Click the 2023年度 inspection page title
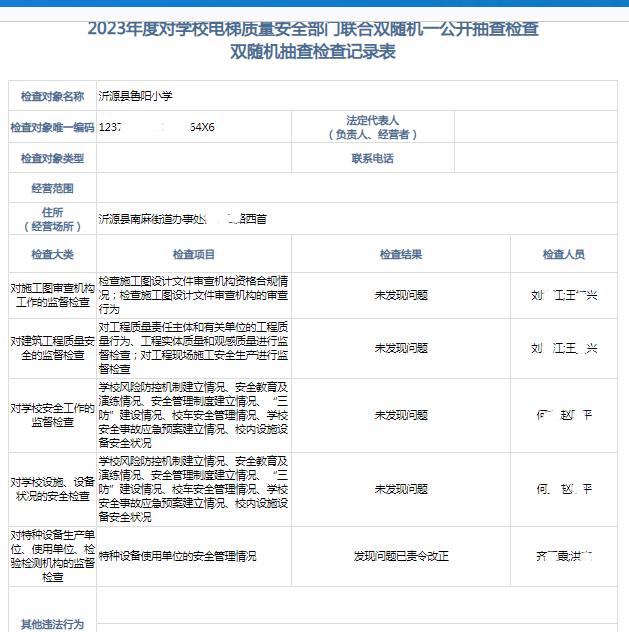This screenshot has height=632, width=629. pos(313,29)
